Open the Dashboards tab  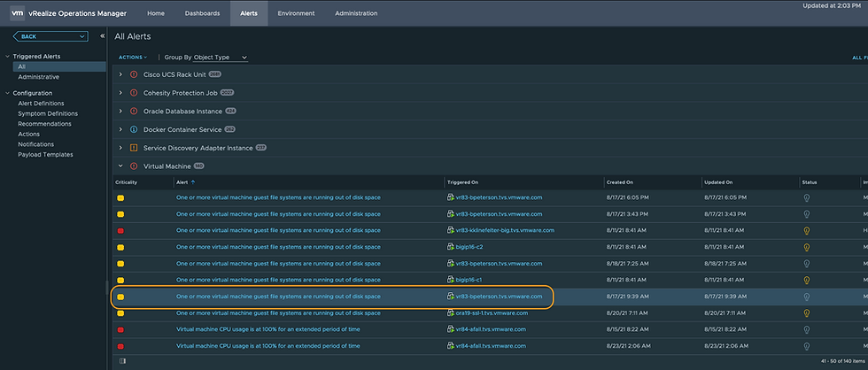point(202,13)
